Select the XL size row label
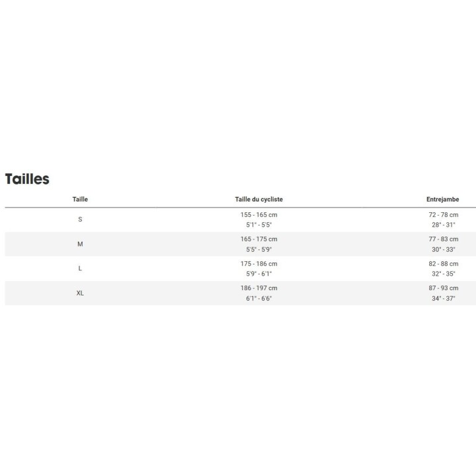The height and width of the screenshot is (476, 476). coord(80,293)
